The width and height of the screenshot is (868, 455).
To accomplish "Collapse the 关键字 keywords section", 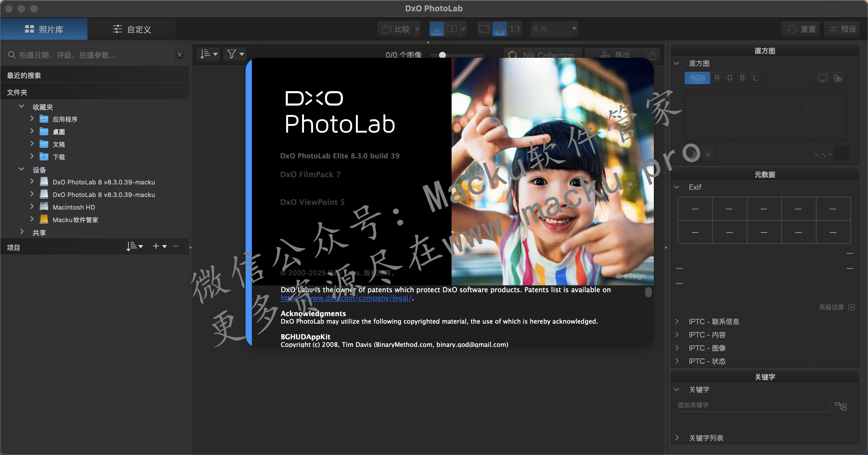I will [676, 390].
